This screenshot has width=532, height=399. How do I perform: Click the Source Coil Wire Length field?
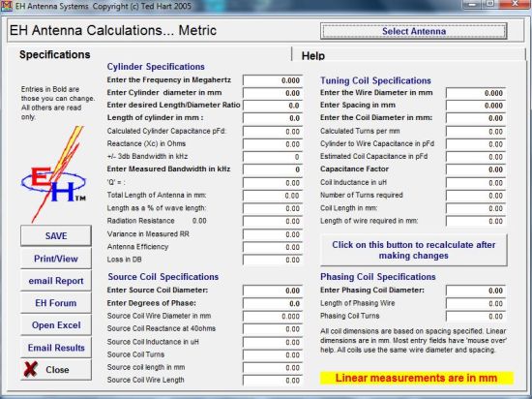click(x=273, y=381)
